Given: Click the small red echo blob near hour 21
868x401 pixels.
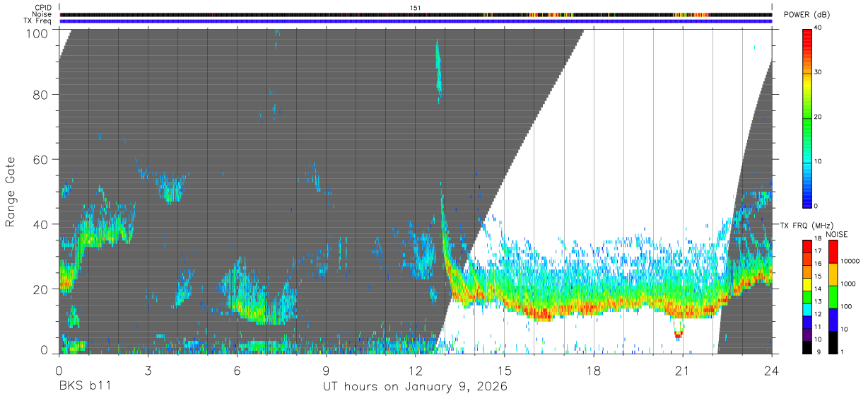Looking at the screenshot, I should (x=679, y=333).
